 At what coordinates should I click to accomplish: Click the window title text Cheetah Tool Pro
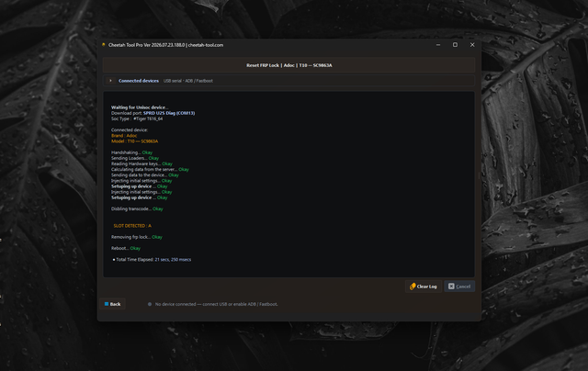click(165, 45)
